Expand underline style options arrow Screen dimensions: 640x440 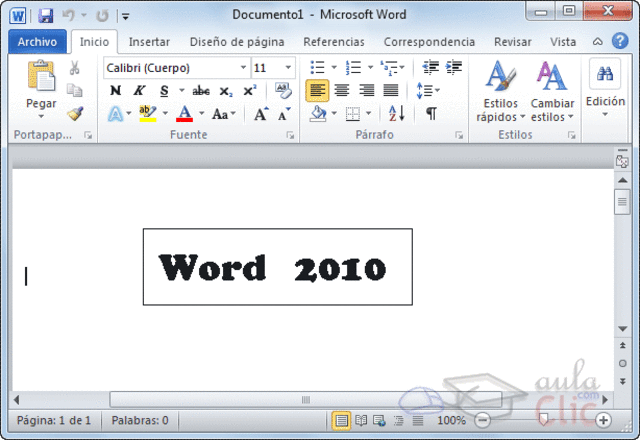coord(182,91)
